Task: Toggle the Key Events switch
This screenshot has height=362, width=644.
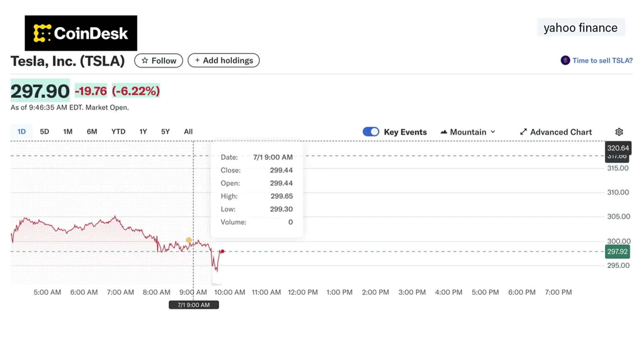Action: click(x=371, y=132)
